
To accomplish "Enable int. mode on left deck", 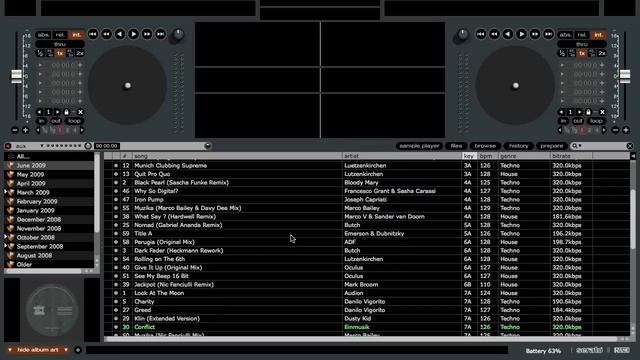I will [x=76, y=35].
